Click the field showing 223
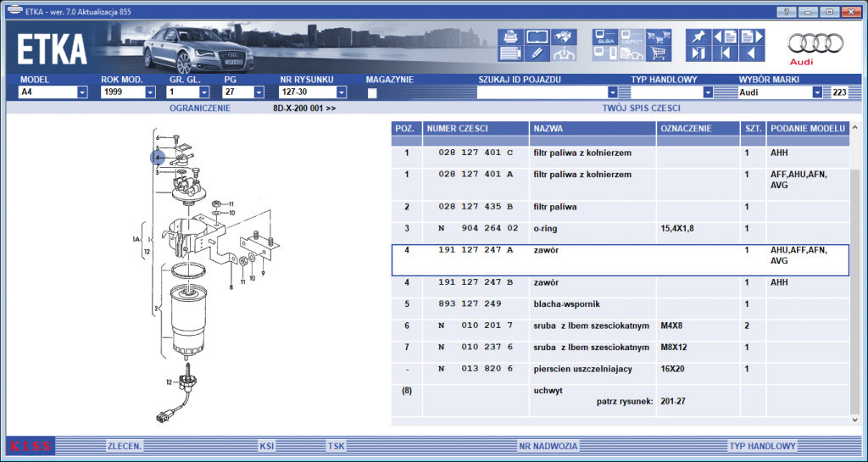 pos(839,92)
